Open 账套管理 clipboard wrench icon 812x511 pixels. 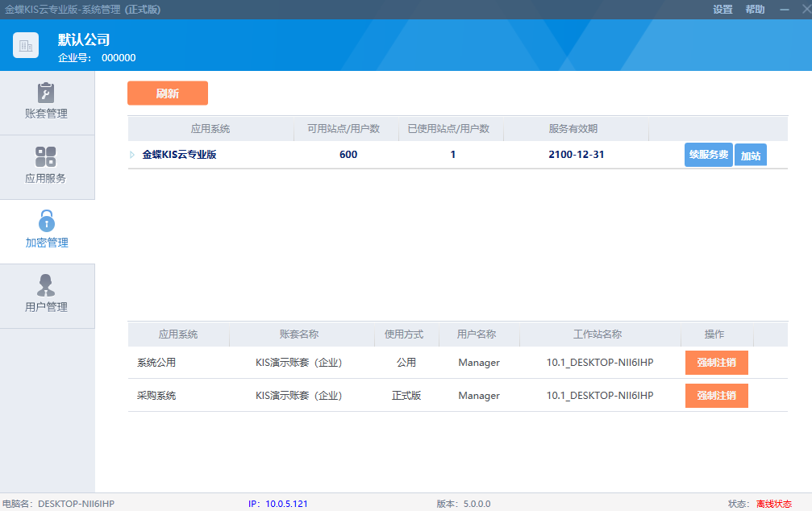(x=46, y=93)
